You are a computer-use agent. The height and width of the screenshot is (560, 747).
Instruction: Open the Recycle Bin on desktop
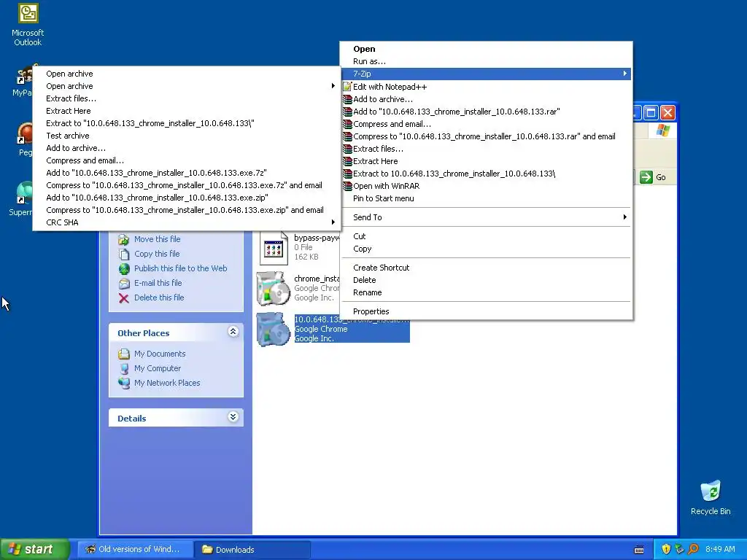point(711,497)
